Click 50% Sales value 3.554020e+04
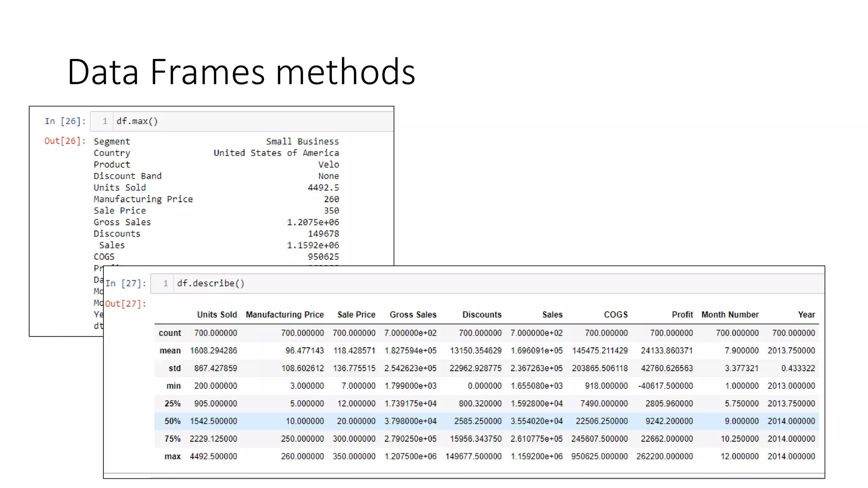The width and height of the screenshot is (868, 488). coord(537,421)
